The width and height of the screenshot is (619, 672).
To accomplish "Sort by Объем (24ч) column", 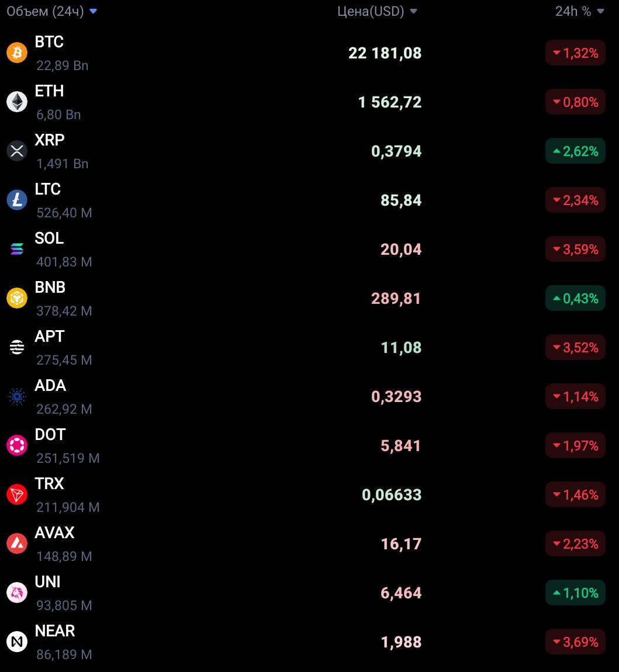I will pos(52,11).
